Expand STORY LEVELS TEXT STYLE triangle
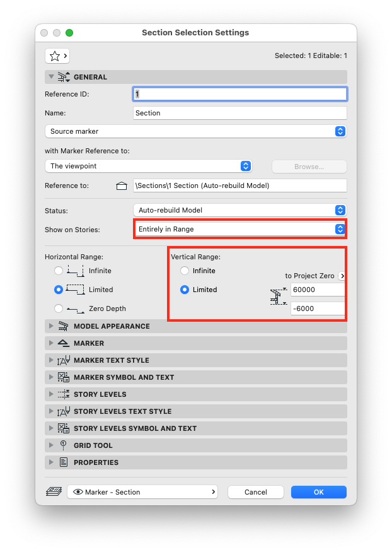 click(x=51, y=411)
